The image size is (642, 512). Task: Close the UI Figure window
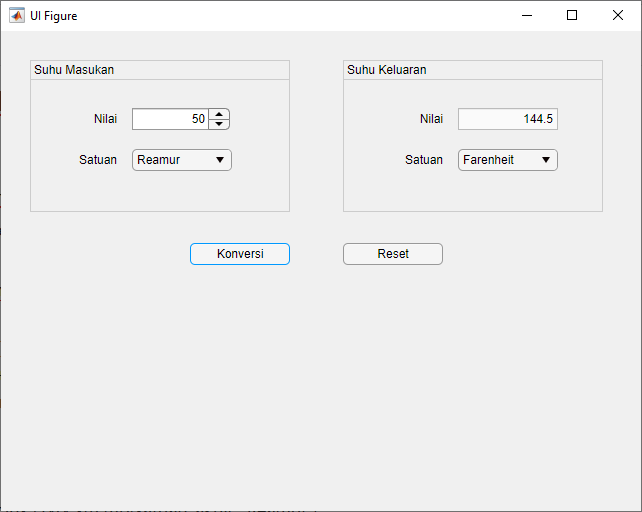618,15
